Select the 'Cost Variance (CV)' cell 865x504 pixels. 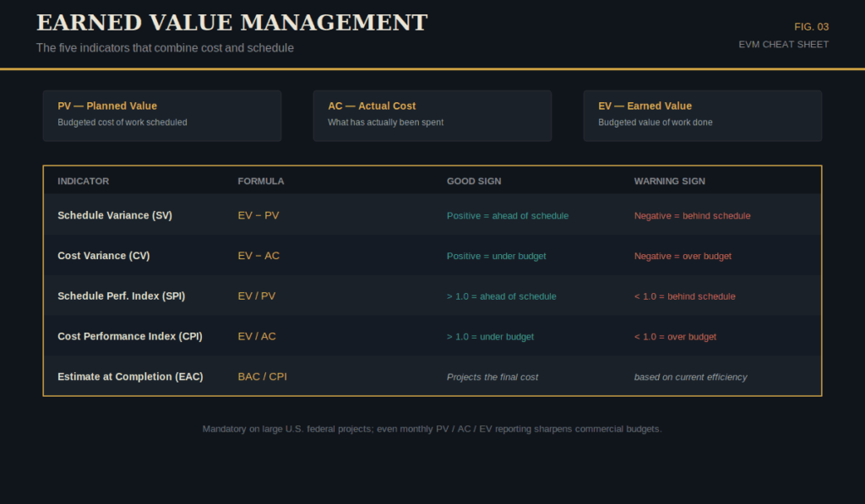coord(104,256)
